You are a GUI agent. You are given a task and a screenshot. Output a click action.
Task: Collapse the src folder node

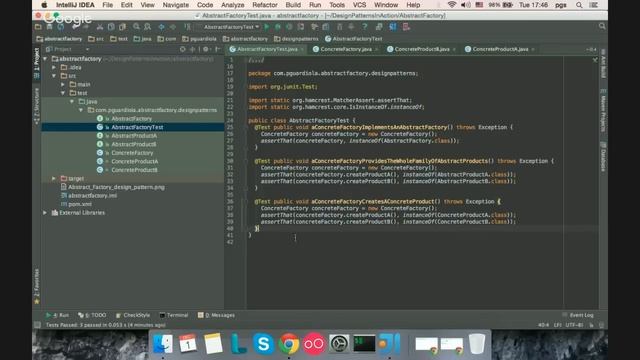tap(54, 76)
